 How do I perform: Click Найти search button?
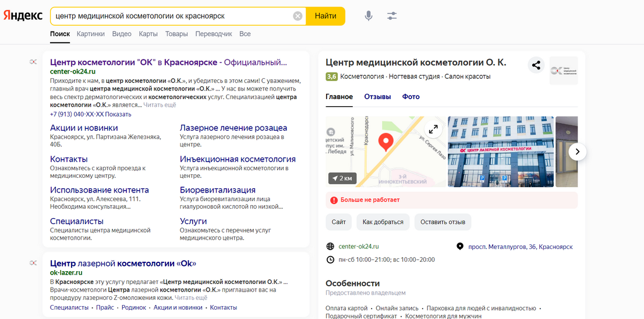(x=325, y=16)
